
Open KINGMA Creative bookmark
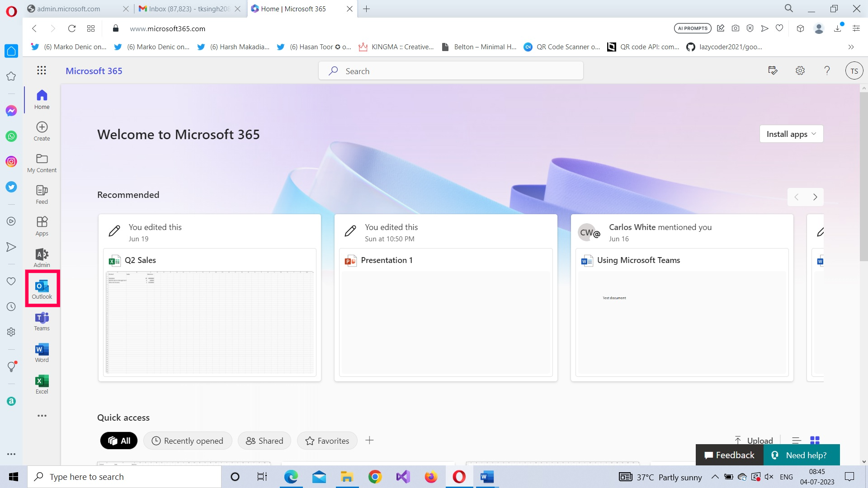[396, 47]
